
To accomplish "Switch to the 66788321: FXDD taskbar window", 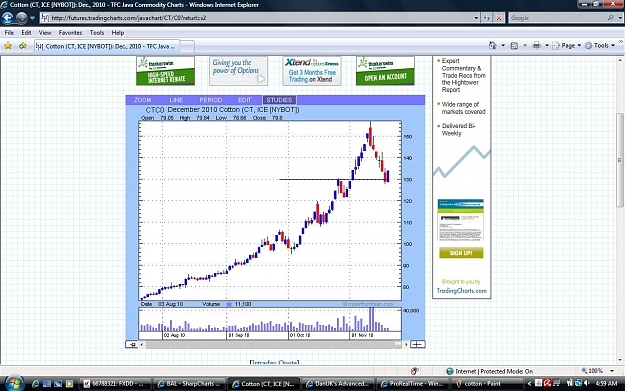I will pyautogui.click(x=115, y=384).
